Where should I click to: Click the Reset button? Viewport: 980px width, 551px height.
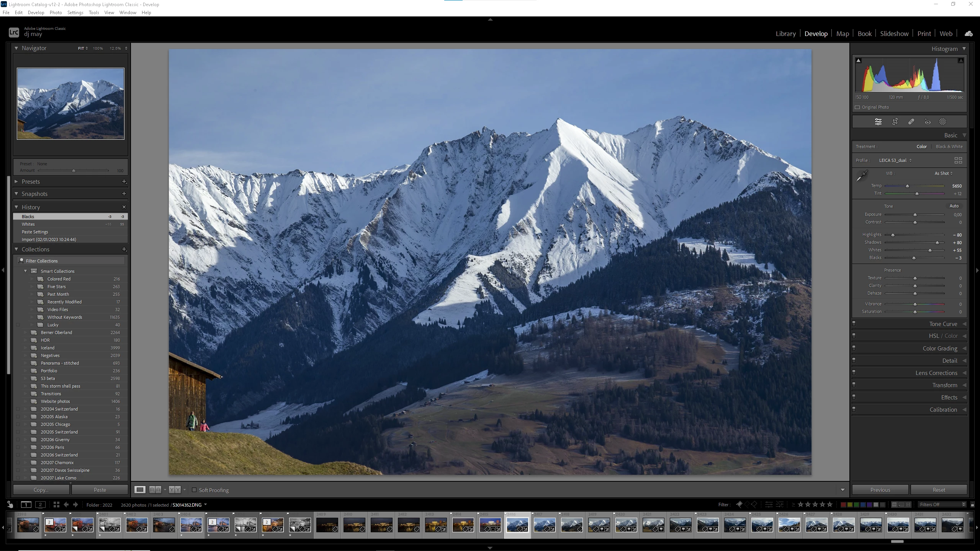[939, 490]
